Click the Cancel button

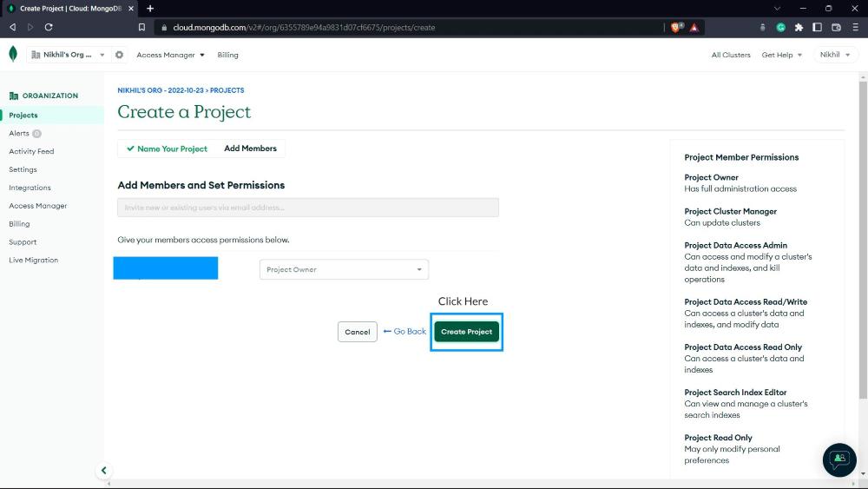[x=357, y=332]
